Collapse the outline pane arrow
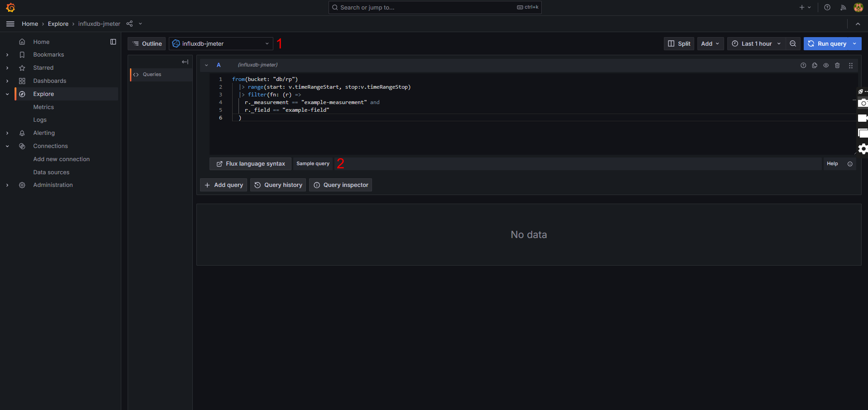Viewport: 868px width, 410px height. click(185, 62)
